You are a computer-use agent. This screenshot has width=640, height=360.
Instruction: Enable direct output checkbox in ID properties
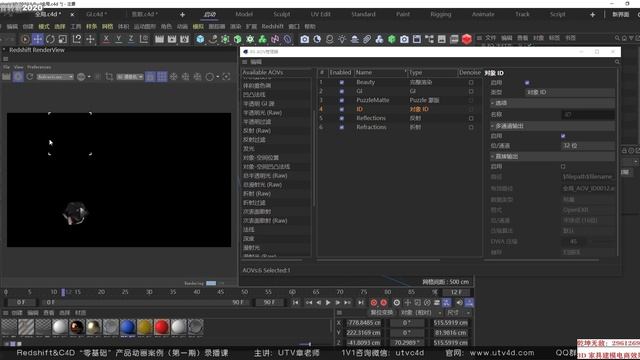pyautogui.click(x=563, y=167)
